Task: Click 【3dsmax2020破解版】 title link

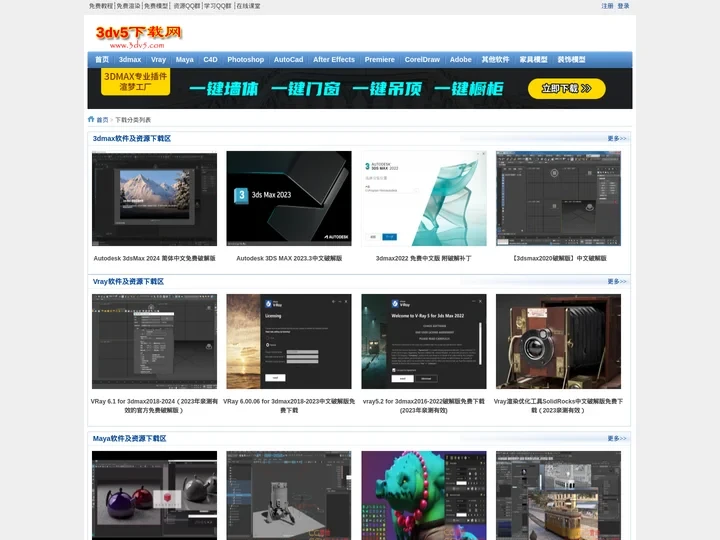Action: click(x=558, y=259)
